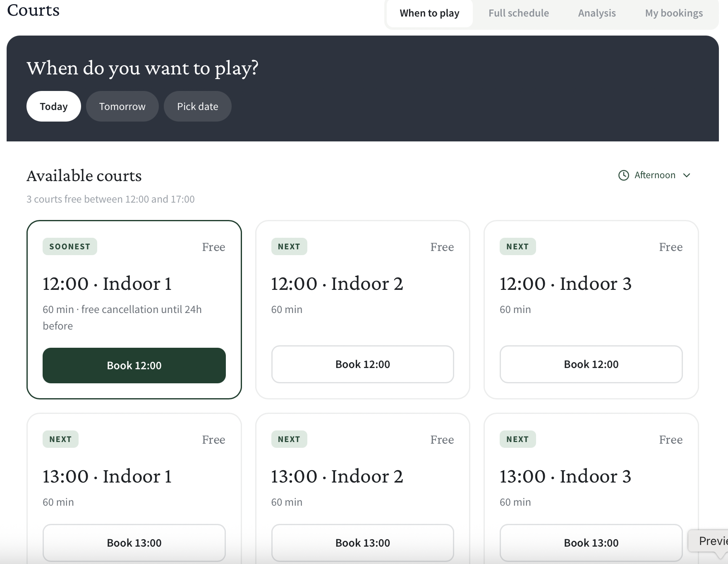Click the 'When do you want to play?' heading
728x564 pixels.
pos(143,68)
